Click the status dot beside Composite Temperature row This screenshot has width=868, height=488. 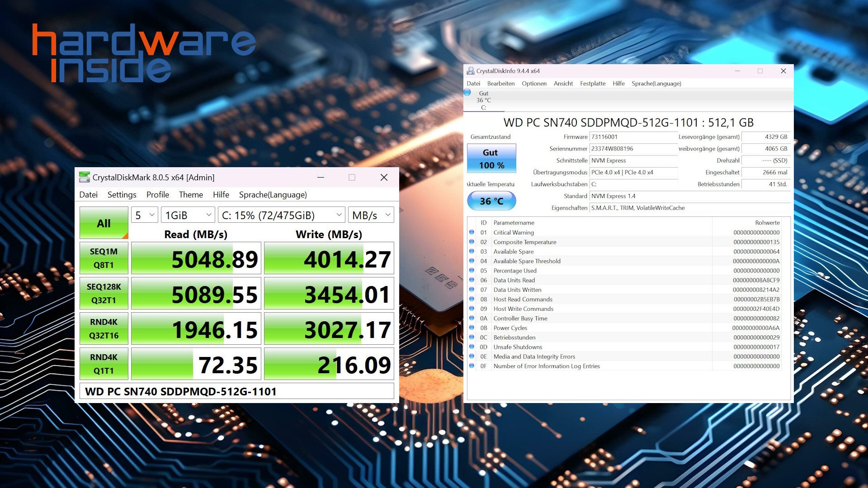472,242
